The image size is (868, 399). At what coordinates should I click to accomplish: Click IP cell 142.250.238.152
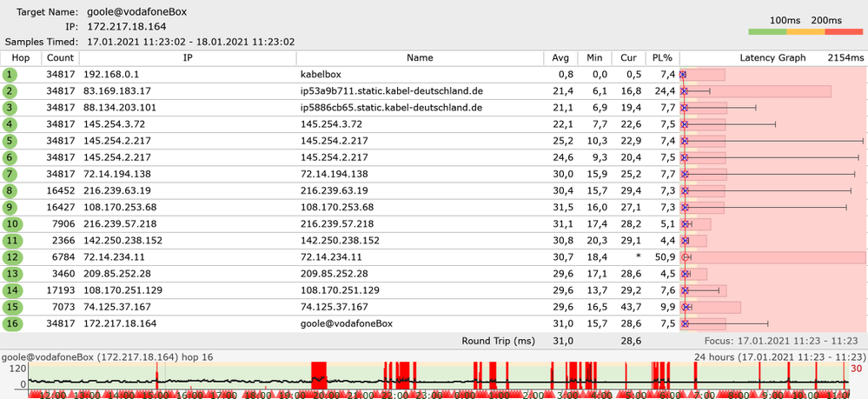[122, 241]
